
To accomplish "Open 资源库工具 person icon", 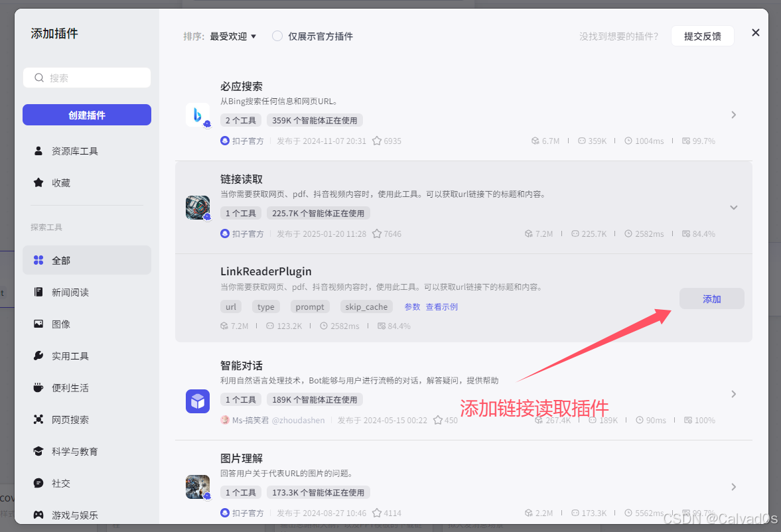I will click(x=38, y=151).
